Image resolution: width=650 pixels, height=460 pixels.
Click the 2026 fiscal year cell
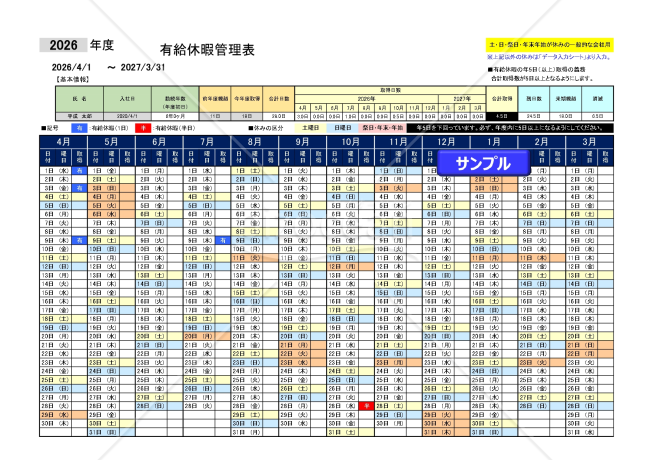click(63, 45)
